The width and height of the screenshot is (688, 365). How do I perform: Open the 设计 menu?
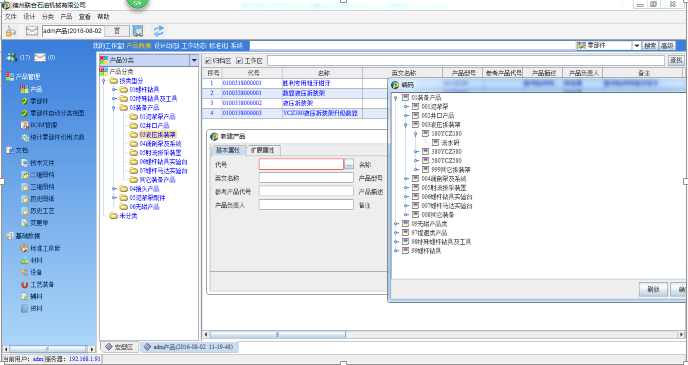[x=29, y=17]
